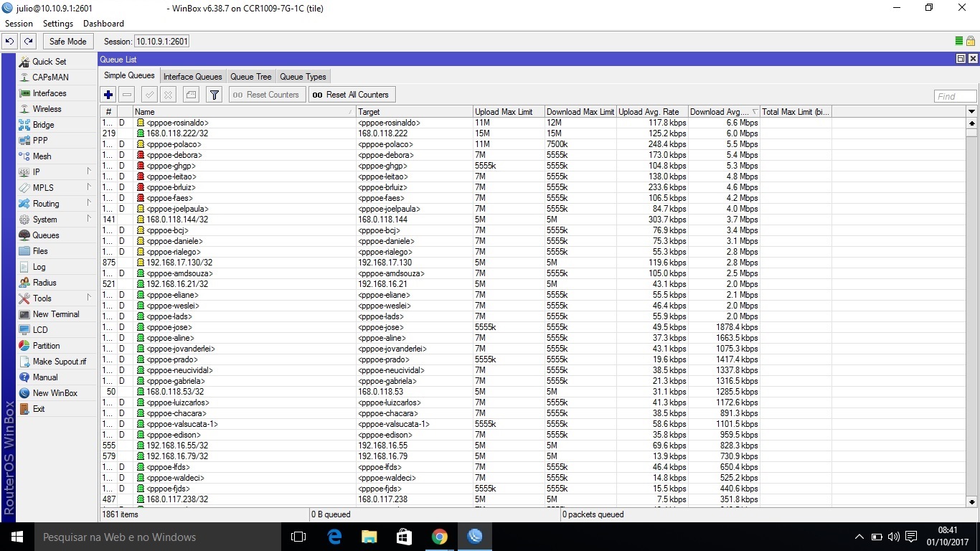Open Quick Set in the sidebar
The image size is (980, 551).
point(49,62)
